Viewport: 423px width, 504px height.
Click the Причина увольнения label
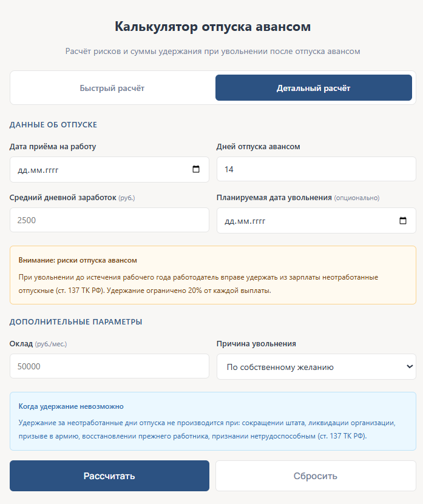point(256,344)
